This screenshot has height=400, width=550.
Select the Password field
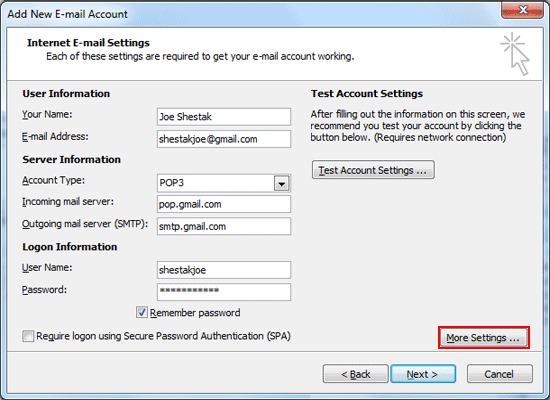[x=224, y=292]
